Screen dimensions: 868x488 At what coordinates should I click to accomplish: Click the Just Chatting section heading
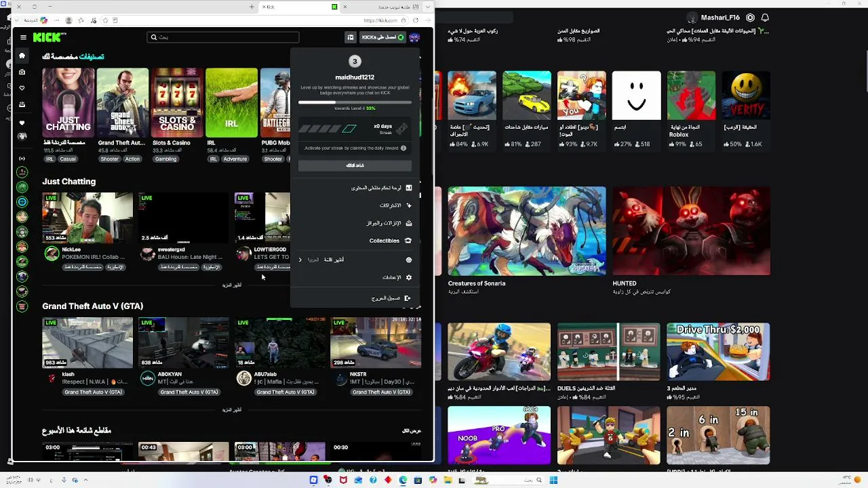(69, 182)
